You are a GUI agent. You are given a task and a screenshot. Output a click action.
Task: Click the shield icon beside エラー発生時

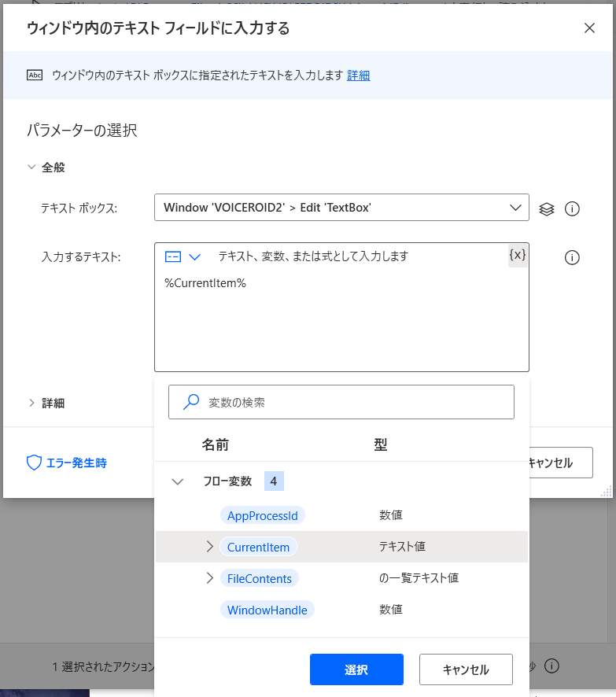click(x=35, y=463)
